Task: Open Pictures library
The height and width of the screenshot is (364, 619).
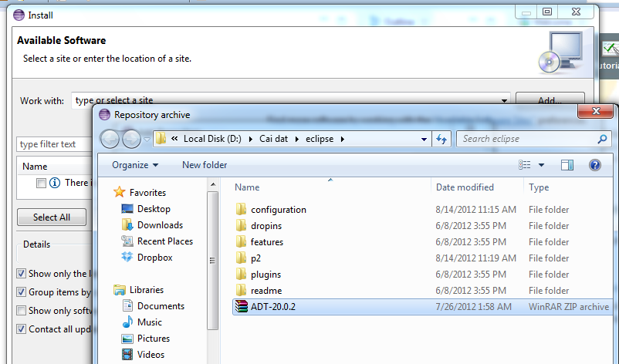Action: [x=153, y=338]
